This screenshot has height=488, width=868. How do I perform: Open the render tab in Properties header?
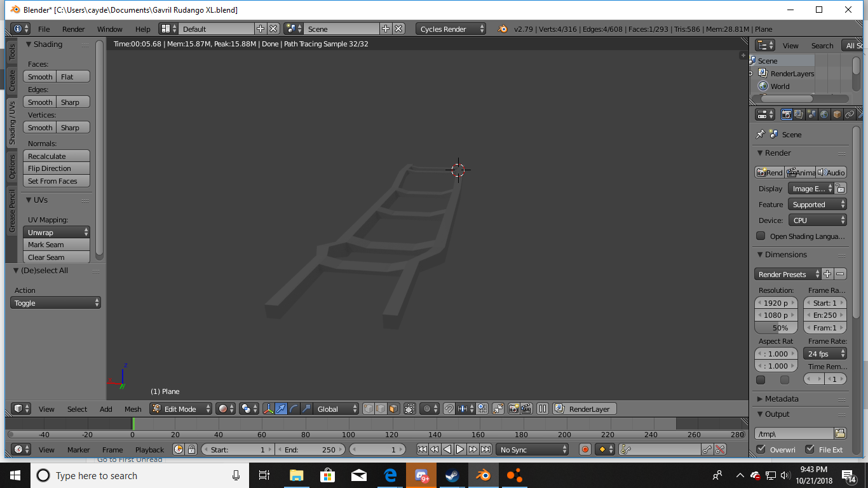787,114
